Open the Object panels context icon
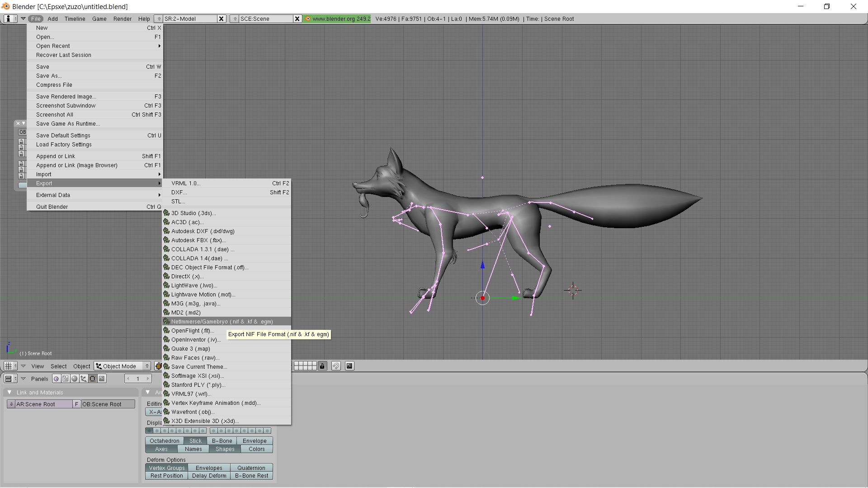The height and width of the screenshot is (488, 868). click(x=84, y=379)
